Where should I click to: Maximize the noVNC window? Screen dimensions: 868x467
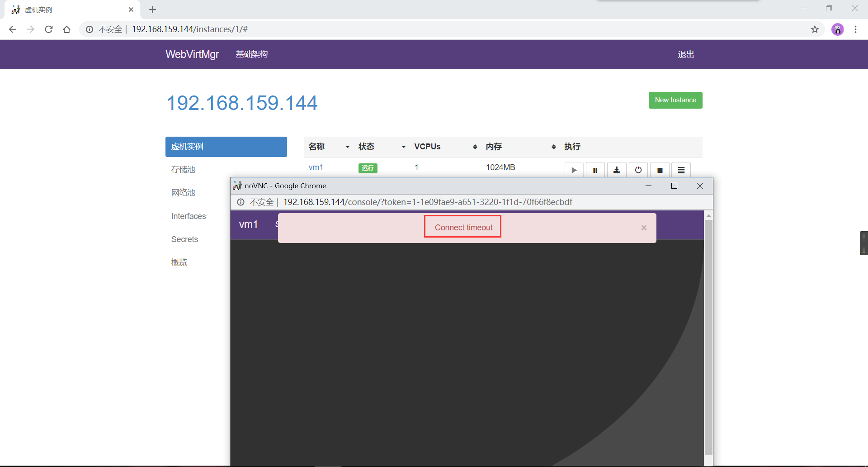pyautogui.click(x=674, y=186)
